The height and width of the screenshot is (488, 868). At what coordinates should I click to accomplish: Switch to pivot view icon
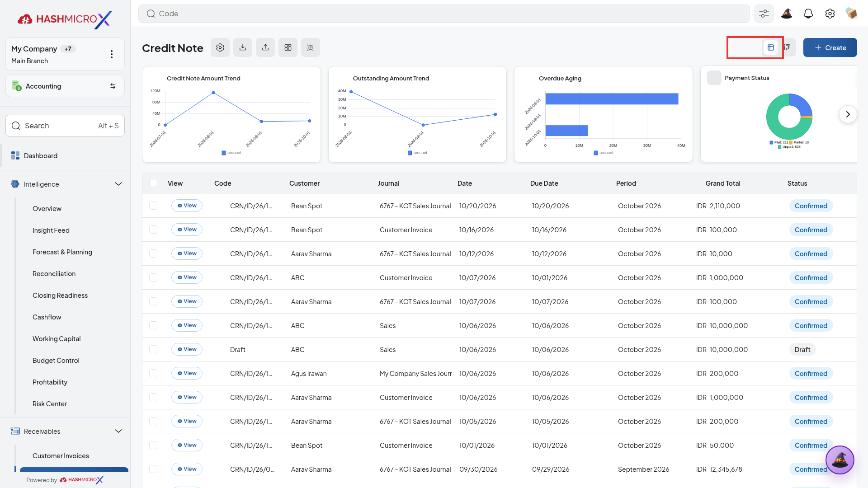[x=787, y=47]
